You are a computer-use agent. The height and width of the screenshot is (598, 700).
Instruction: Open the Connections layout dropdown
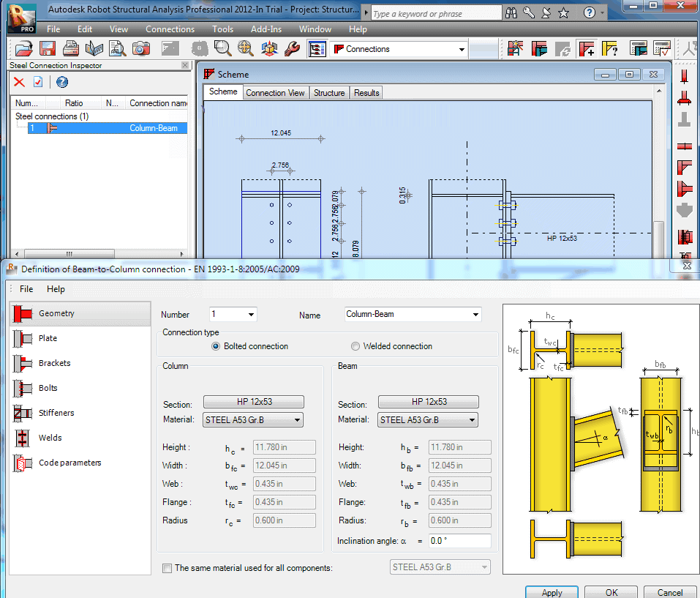point(462,50)
